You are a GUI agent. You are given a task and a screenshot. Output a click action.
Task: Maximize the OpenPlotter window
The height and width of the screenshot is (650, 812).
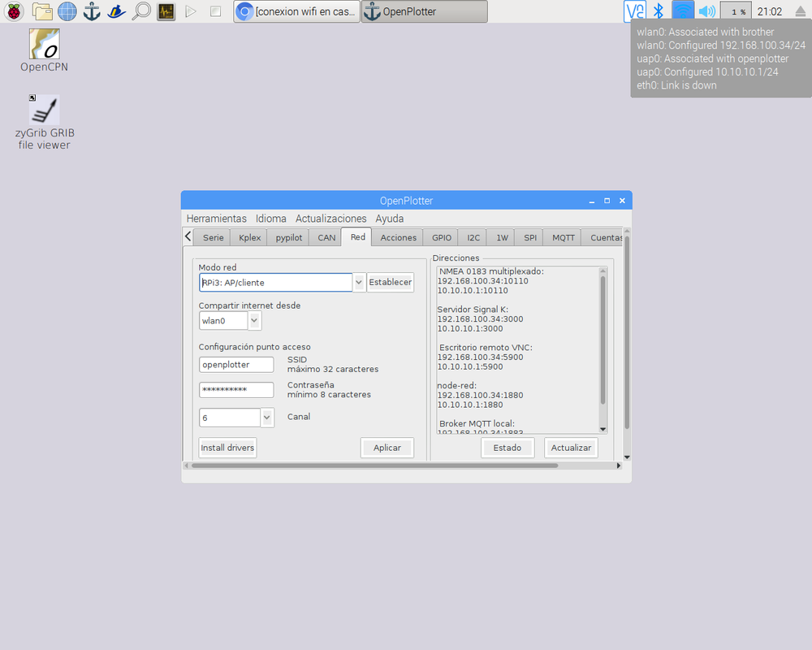tap(607, 201)
